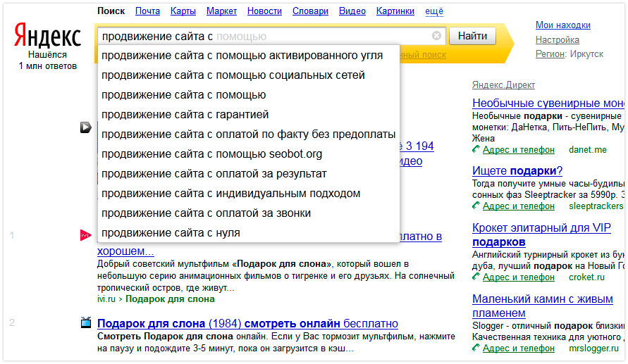Image resolution: width=628 pixels, height=364 pixels.
Task: Click the red video icon next to result 1
Action: (x=86, y=235)
